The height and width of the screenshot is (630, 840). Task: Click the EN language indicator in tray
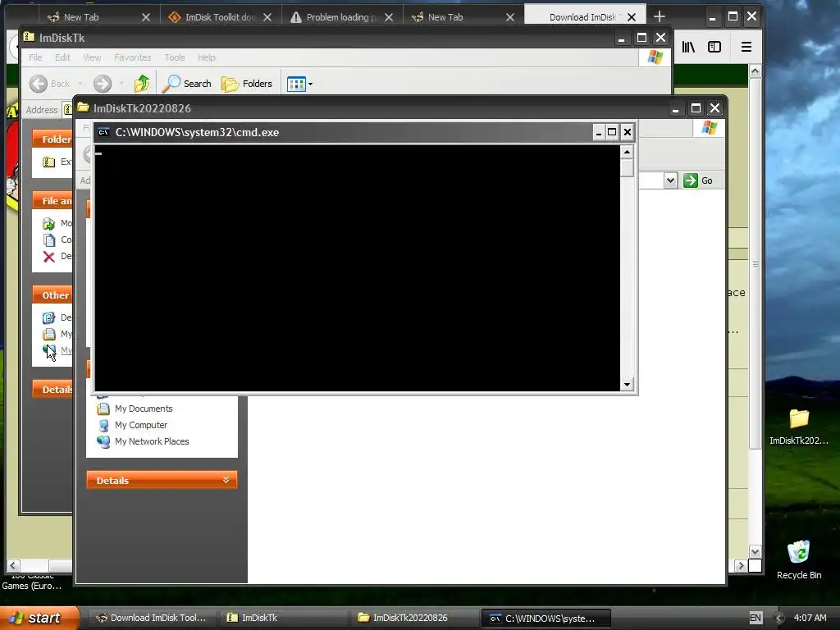coord(756,618)
